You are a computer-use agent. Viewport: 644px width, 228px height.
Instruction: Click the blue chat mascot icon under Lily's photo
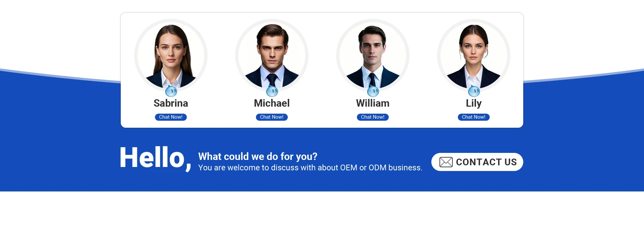pyautogui.click(x=474, y=91)
